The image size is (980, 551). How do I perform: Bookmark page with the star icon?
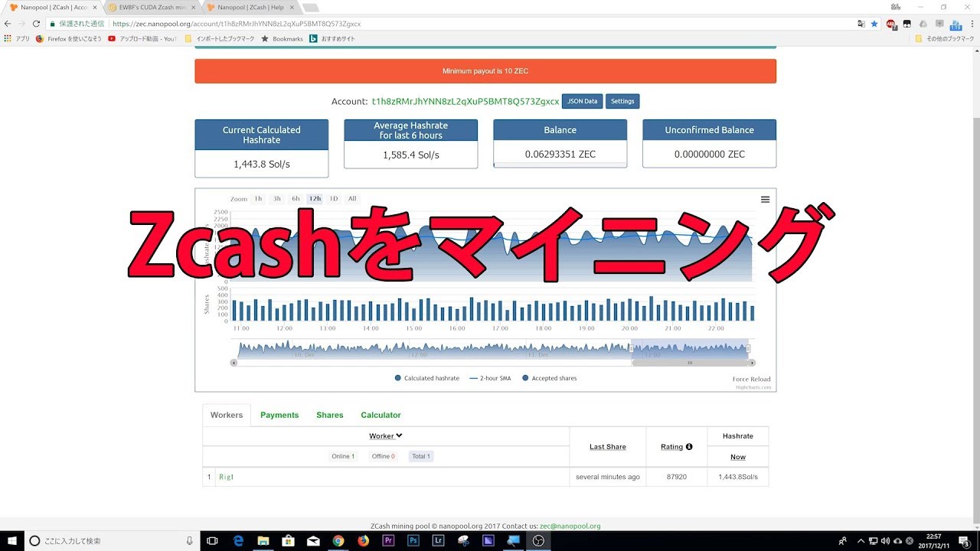(x=874, y=24)
